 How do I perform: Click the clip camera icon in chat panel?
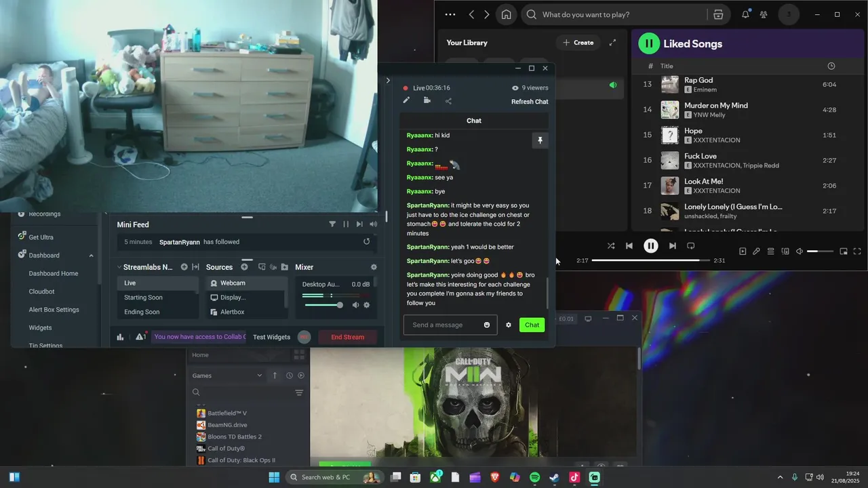coord(427,100)
